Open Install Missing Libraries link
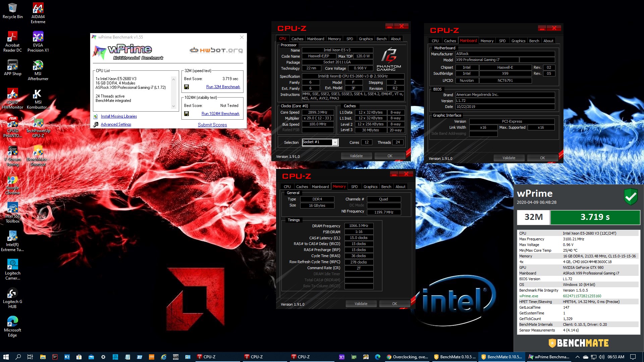The image size is (644, 362). [x=119, y=116]
